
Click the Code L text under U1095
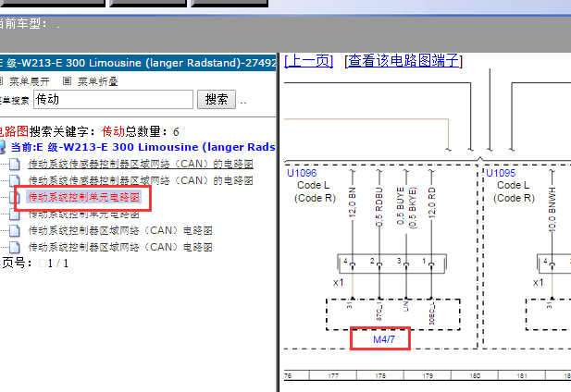point(513,185)
